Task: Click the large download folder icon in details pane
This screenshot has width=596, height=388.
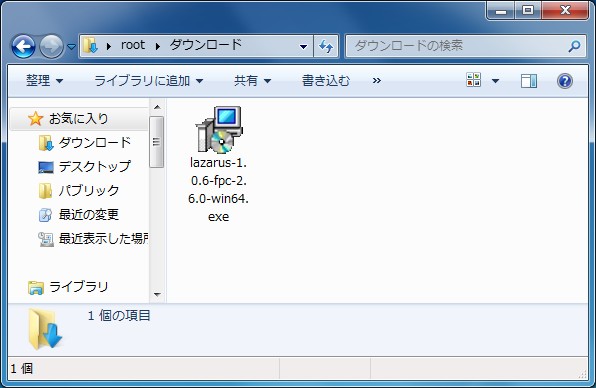Action: [45, 329]
